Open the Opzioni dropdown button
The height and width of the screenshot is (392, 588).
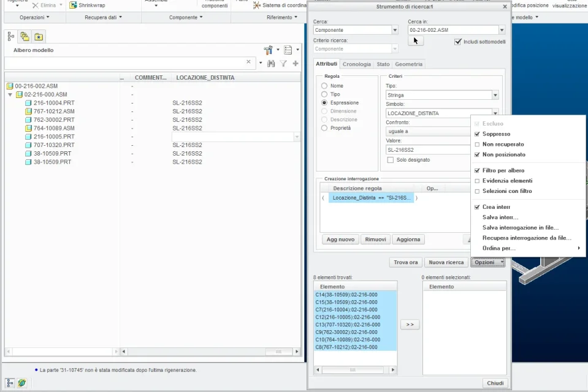488,262
